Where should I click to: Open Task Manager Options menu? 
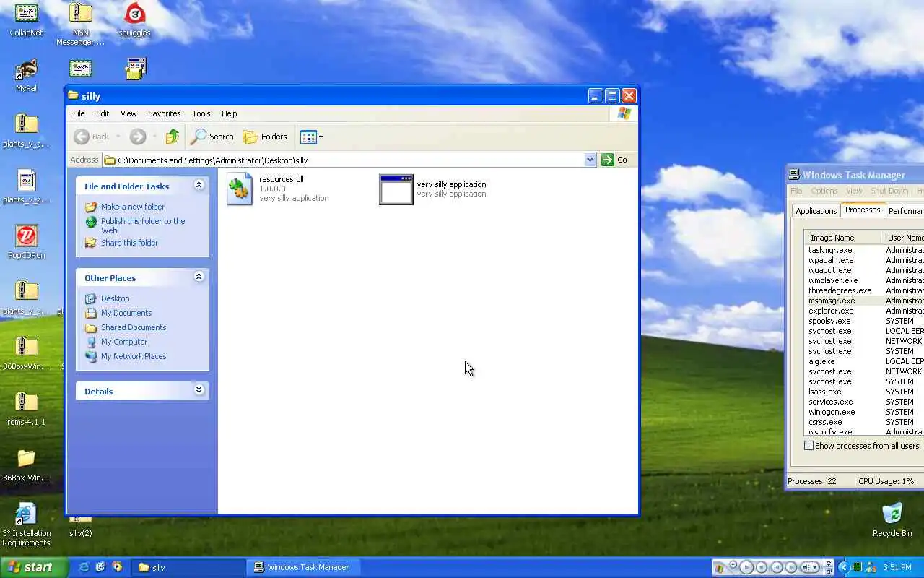point(824,191)
